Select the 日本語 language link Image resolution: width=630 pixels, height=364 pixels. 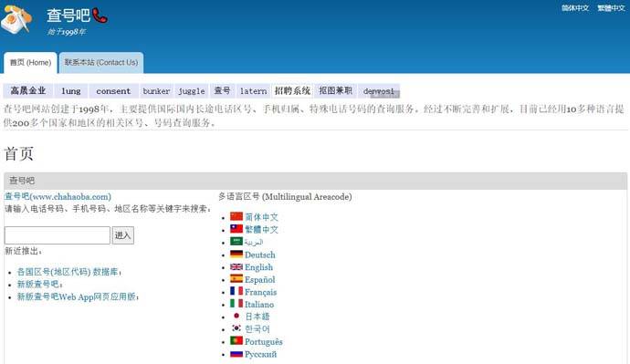(x=257, y=317)
